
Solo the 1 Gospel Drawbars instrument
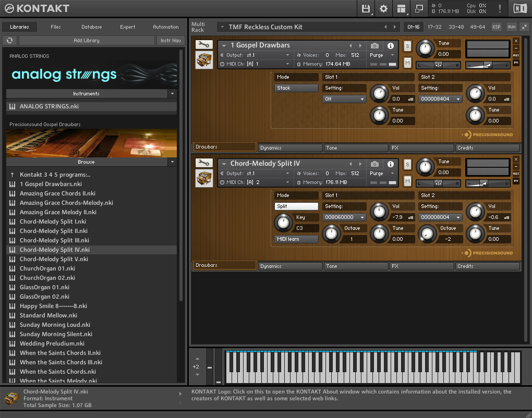point(407,46)
